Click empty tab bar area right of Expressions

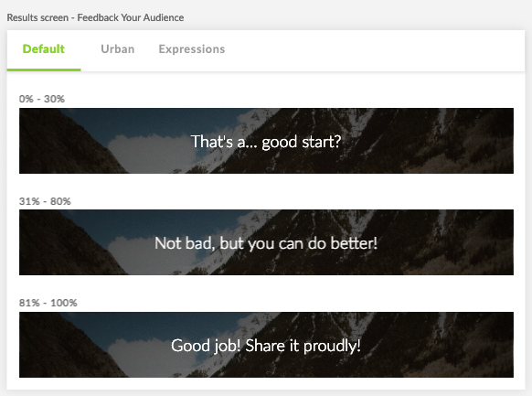pyautogui.click(x=373, y=50)
